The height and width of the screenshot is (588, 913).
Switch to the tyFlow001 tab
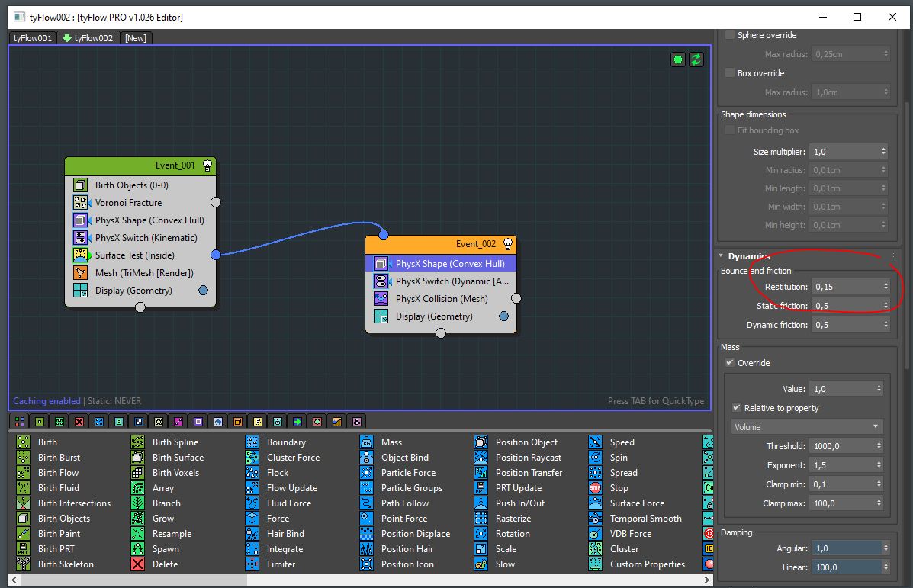[33, 38]
